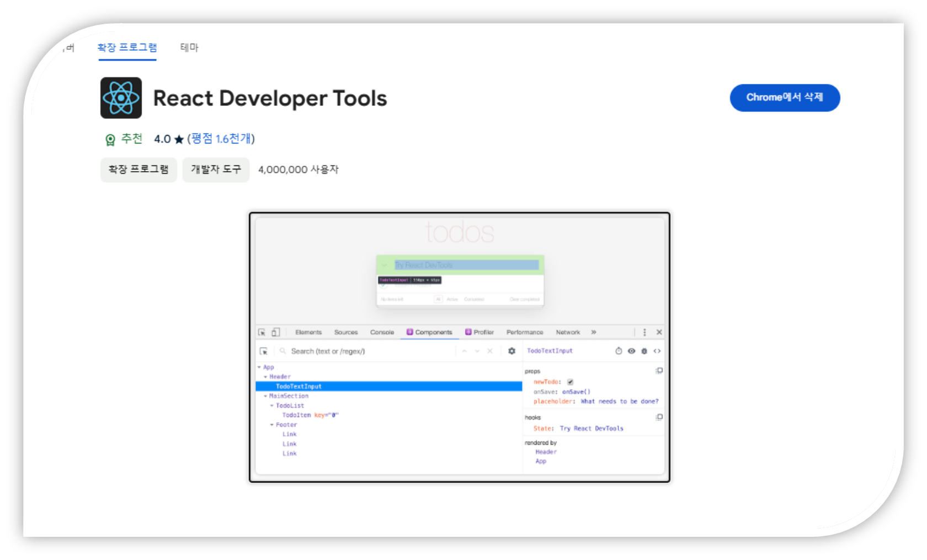Click the DevTools inspect element icon
Screen dimensions: 927x560
pyautogui.click(x=262, y=332)
